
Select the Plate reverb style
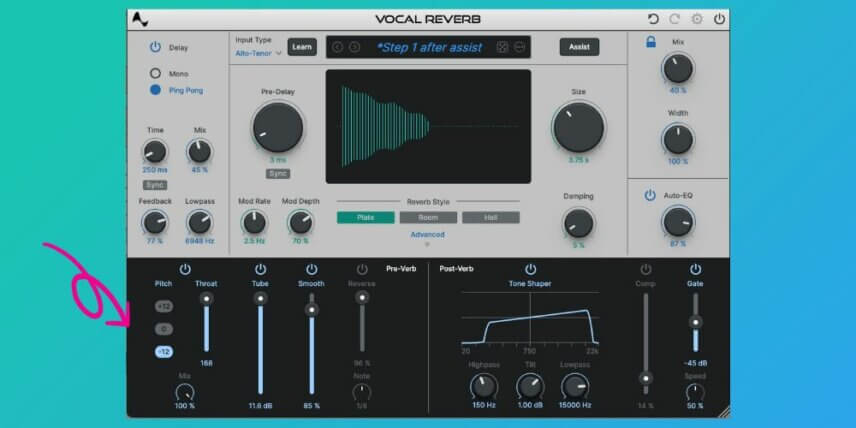tap(366, 218)
